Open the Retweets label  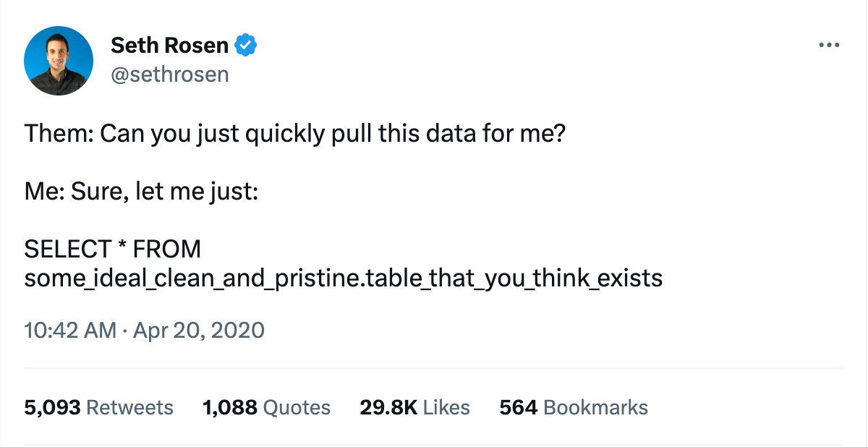[x=130, y=407]
